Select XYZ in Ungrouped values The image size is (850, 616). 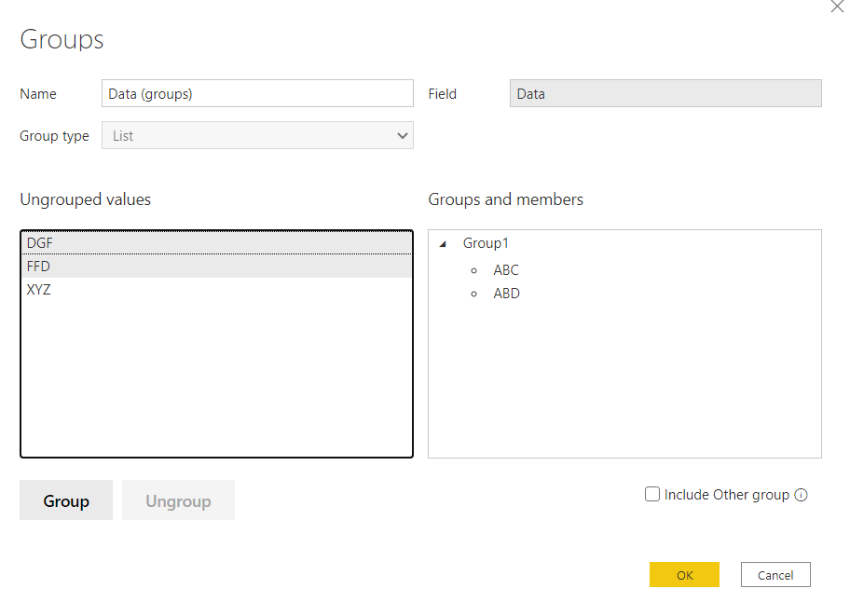(x=216, y=290)
